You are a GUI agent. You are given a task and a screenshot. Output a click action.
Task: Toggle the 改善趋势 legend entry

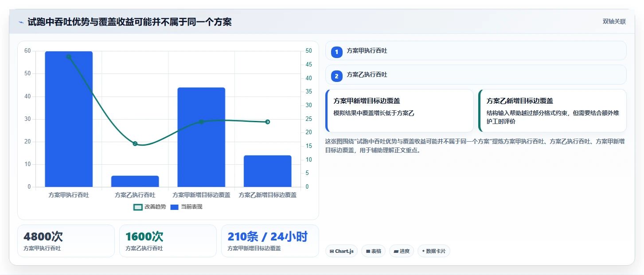[150, 207]
